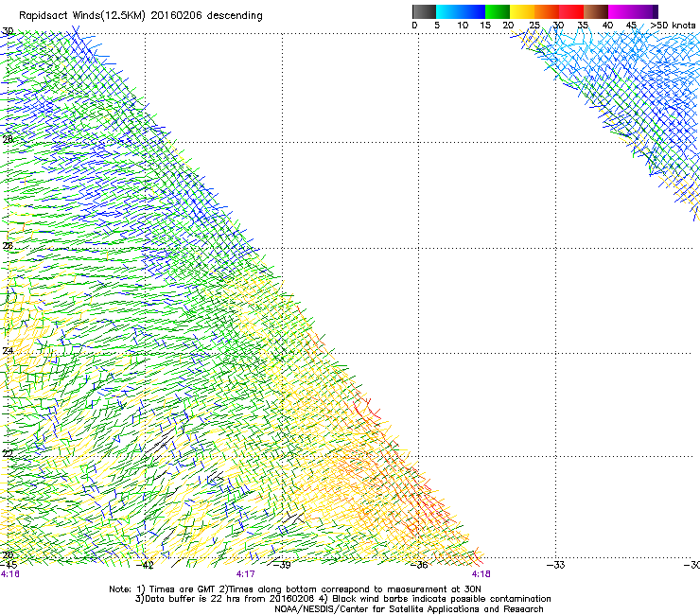700x615 pixels.
Task: Click the NOAA/NESDIS credit line
Action: coord(409,609)
